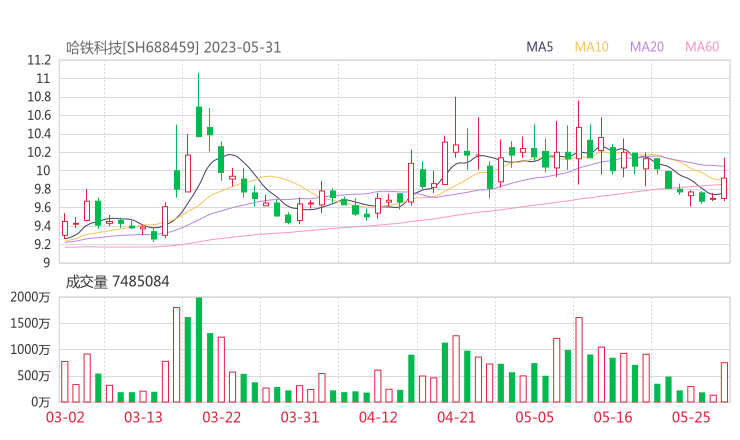740x440 pixels.
Task: Click the 05-05 date axis label
Action: [534, 417]
